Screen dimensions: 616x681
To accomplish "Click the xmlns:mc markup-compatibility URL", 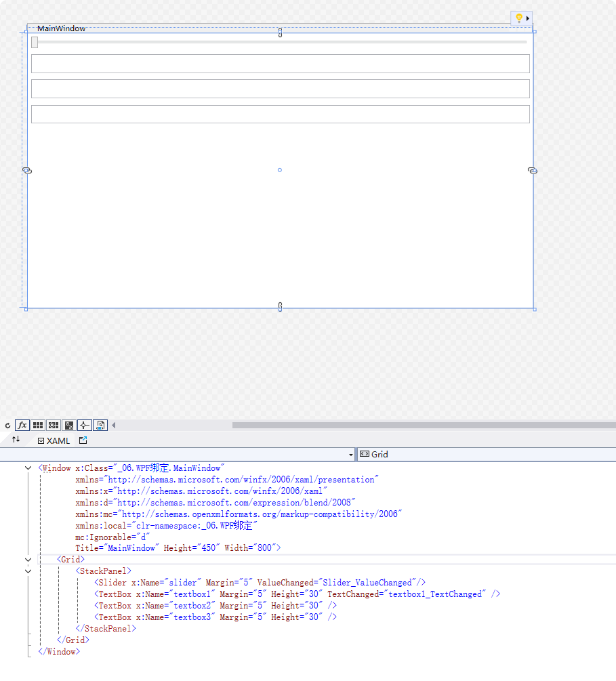I will point(260,514).
